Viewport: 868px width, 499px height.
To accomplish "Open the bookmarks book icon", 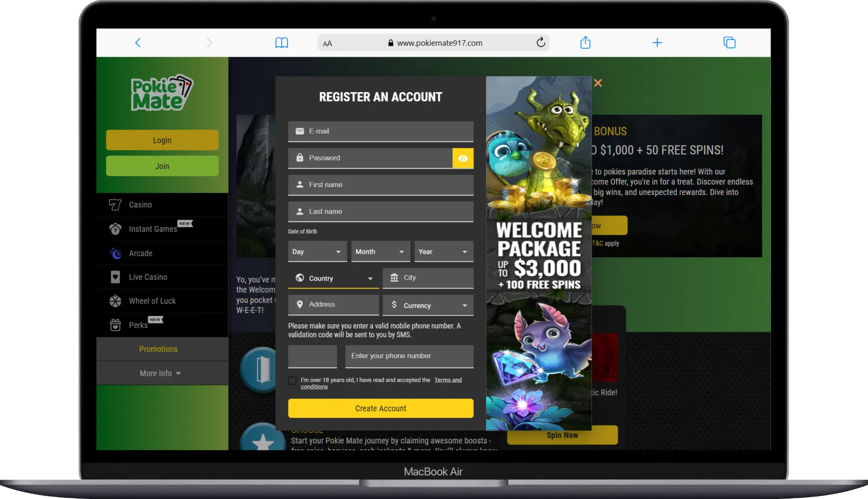I will (x=281, y=43).
